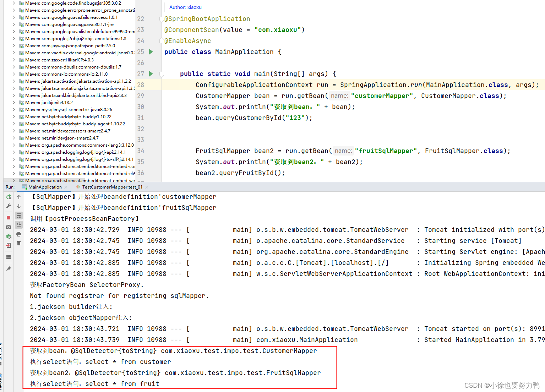Click the @SpringBootApplication annotation
The width and height of the screenshot is (545, 392).
(207, 19)
